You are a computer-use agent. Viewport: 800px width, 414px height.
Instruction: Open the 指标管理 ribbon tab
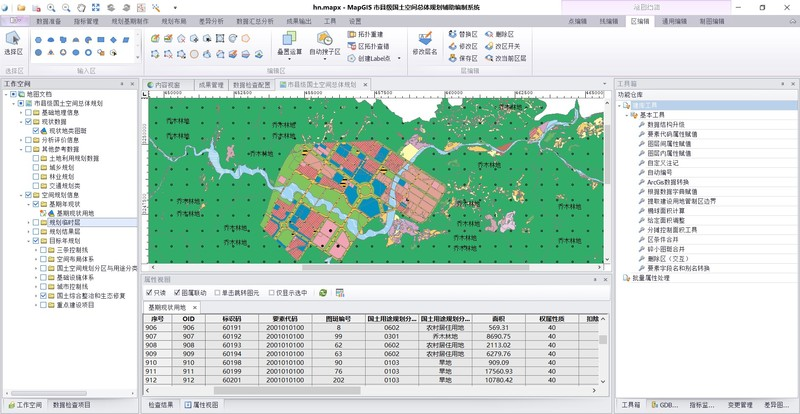[x=86, y=21]
